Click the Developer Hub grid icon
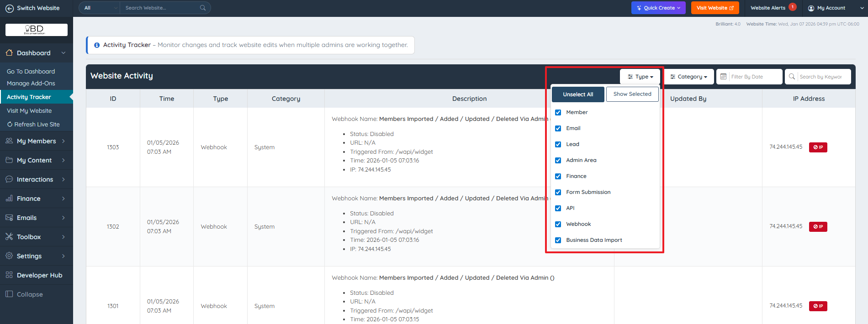The width and height of the screenshot is (868, 324). click(x=9, y=275)
